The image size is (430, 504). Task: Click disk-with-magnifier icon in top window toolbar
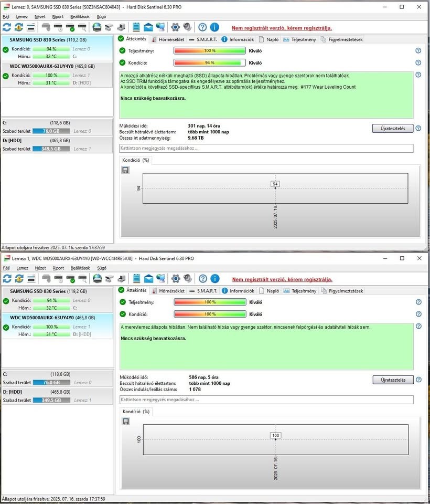[82, 27]
